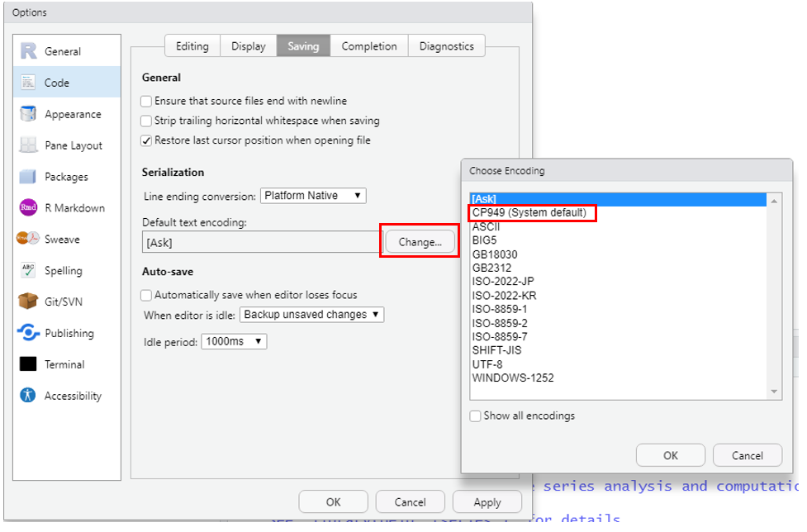Viewport: 807px width, 532px height.
Task: Open Pane Layout icon
Action: (28, 145)
